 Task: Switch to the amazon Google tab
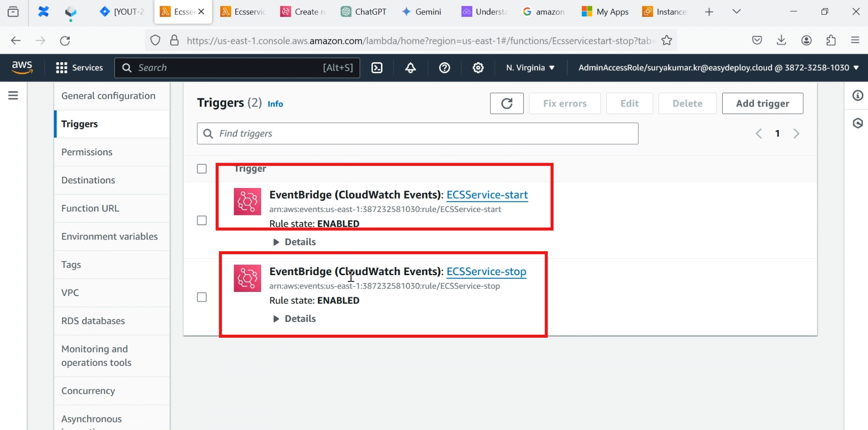pos(544,12)
